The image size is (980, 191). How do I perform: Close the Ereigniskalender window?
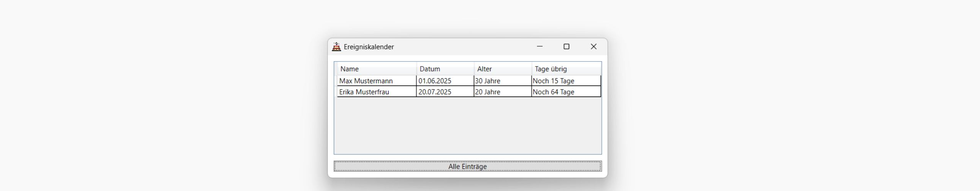[x=593, y=47]
